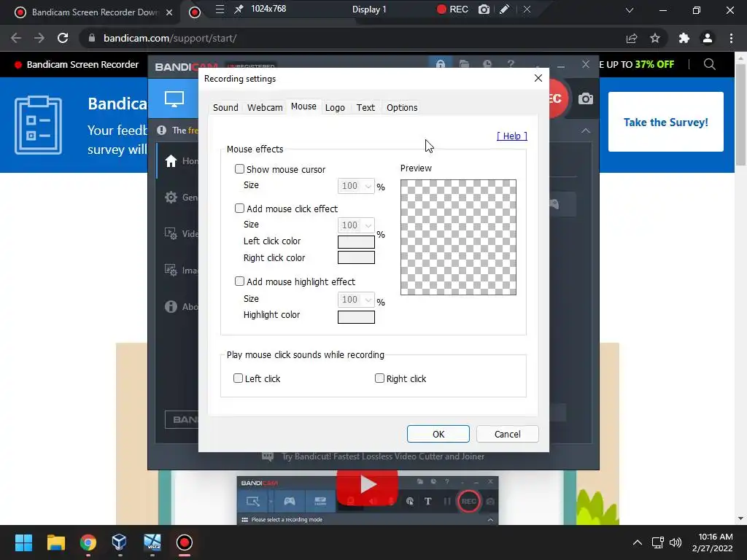Open File Explorer from taskbar

[55, 542]
